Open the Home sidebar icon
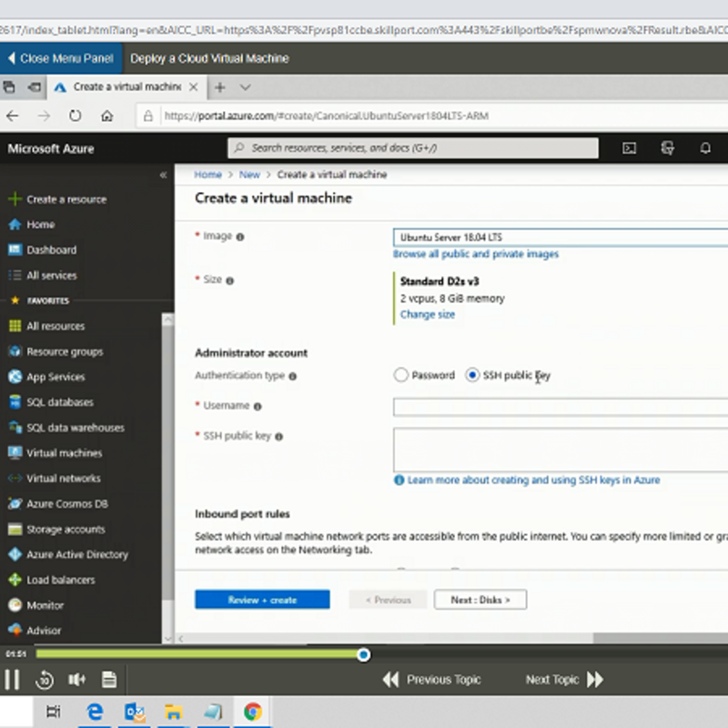 point(15,224)
